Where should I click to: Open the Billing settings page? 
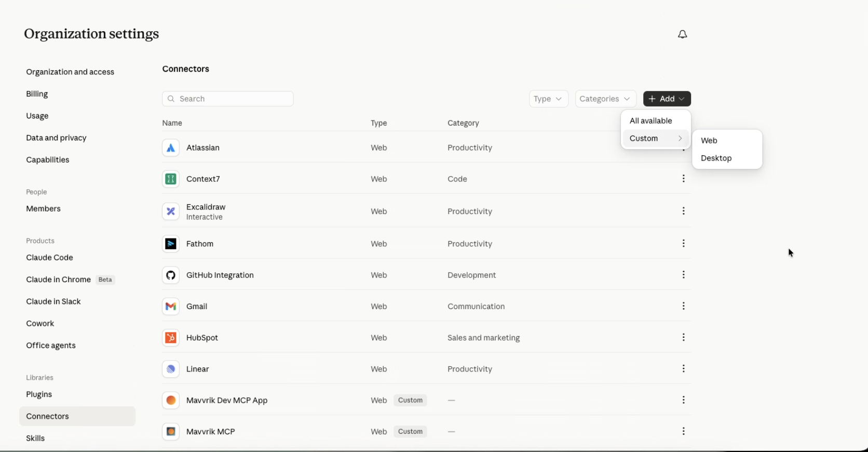(x=37, y=94)
